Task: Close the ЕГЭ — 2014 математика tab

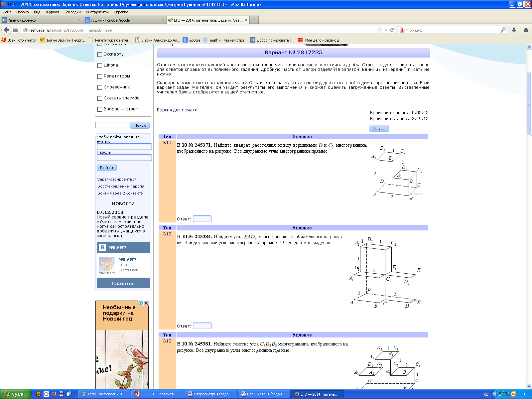Action: pos(246,20)
